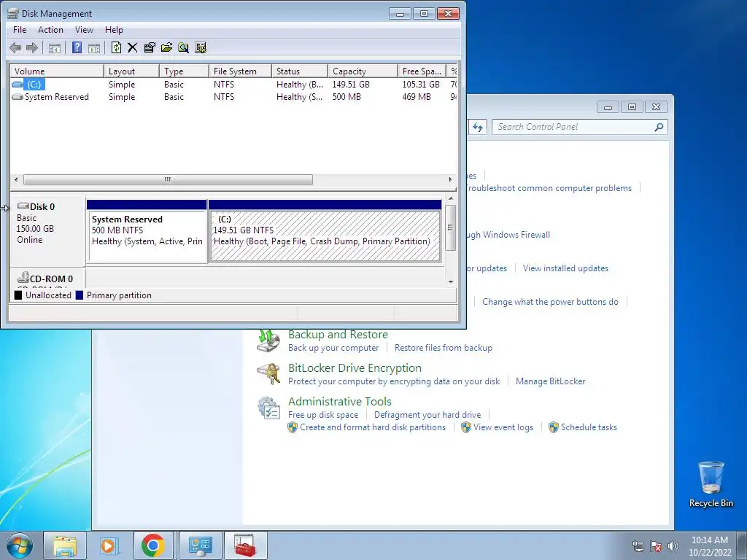This screenshot has height=560, width=747.
Task: Open Windows Explorer from taskbar
Action: [x=65, y=545]
